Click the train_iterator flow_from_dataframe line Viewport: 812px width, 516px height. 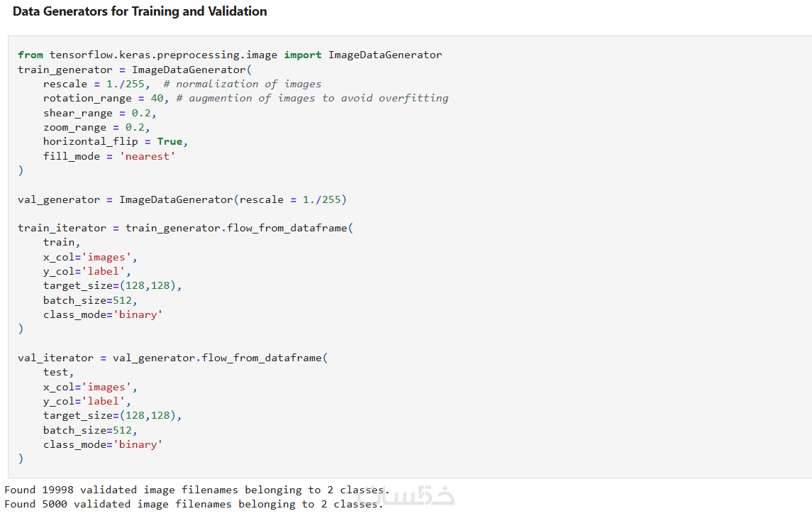(x=185, y=228)
